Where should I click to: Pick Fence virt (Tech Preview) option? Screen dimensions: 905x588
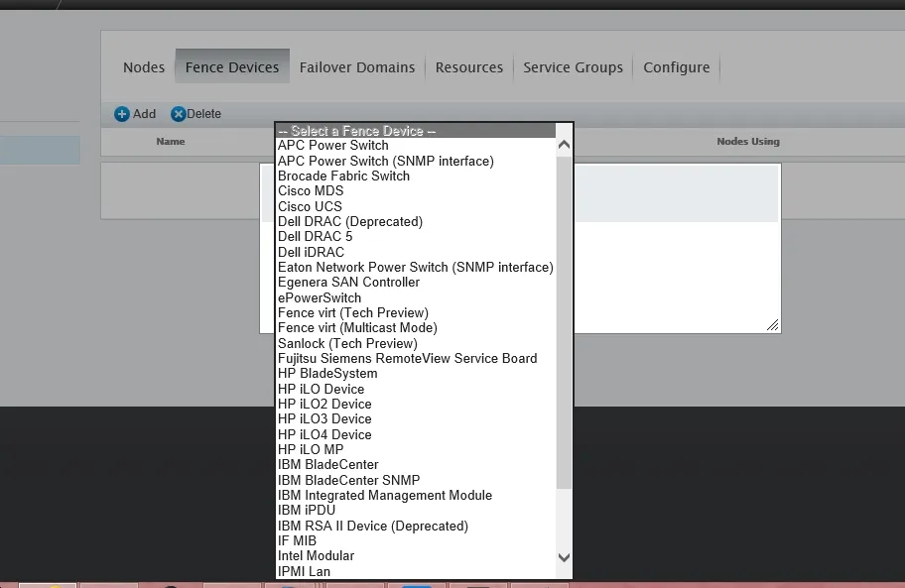(416, 312)
